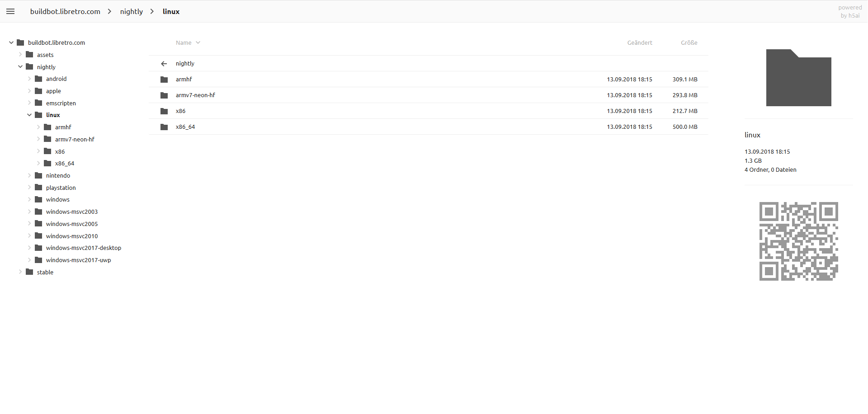Open powered by h5ai link

tap(850, 11)
